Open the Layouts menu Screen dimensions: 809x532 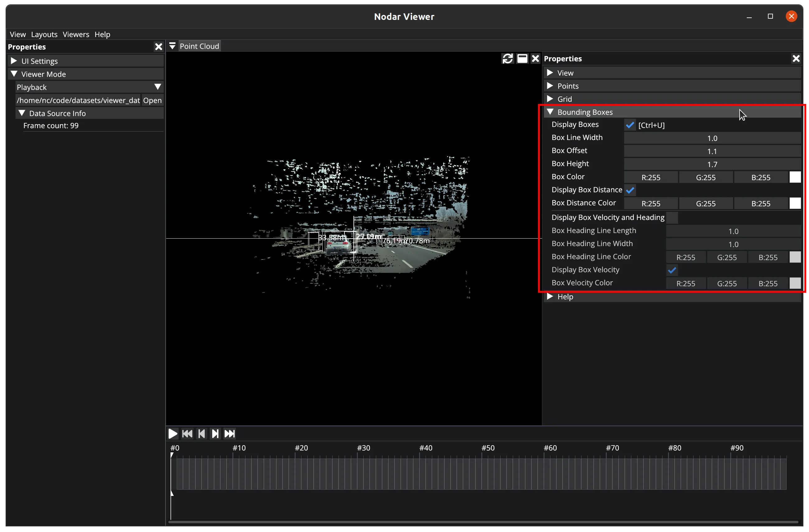tap(44, 34)
